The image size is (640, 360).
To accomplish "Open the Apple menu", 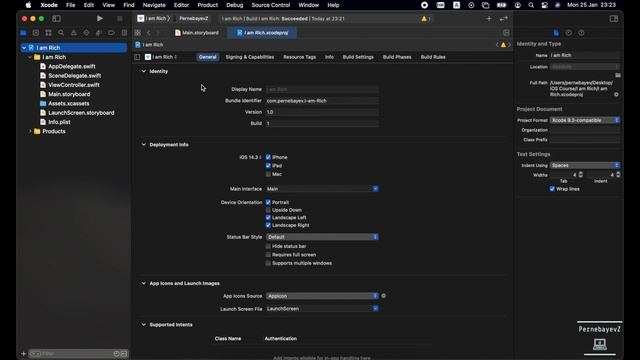I will (28, 5).
